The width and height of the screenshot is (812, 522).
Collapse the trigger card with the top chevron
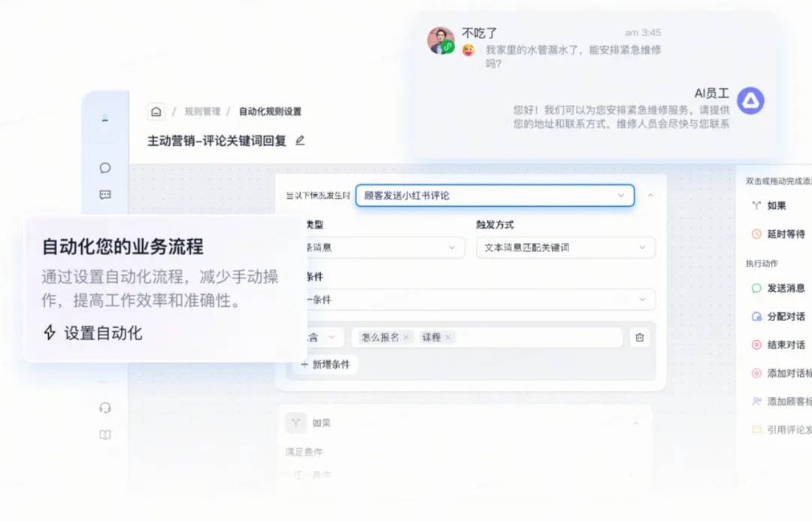click(650, 196)
